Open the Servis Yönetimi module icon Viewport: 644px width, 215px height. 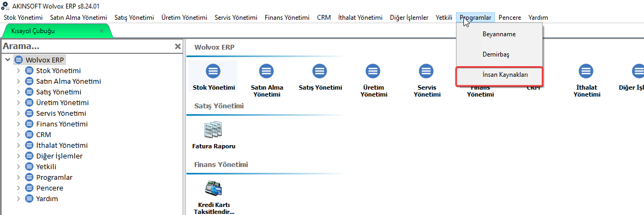[426, 70]
